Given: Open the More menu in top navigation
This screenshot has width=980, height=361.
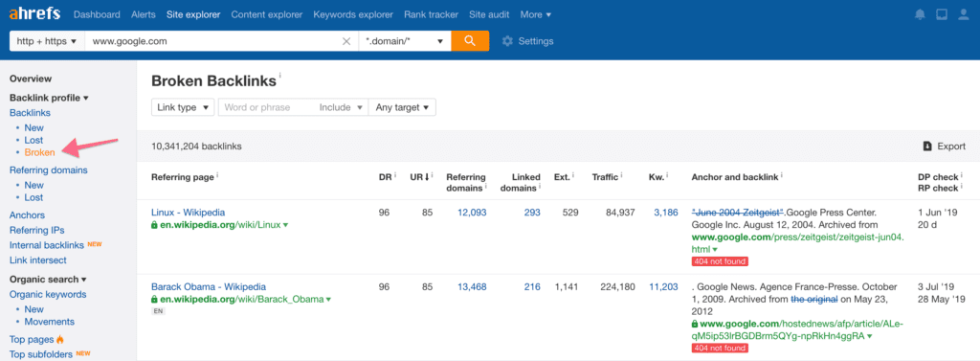Looking at the screenshot, I should [536, 14].
